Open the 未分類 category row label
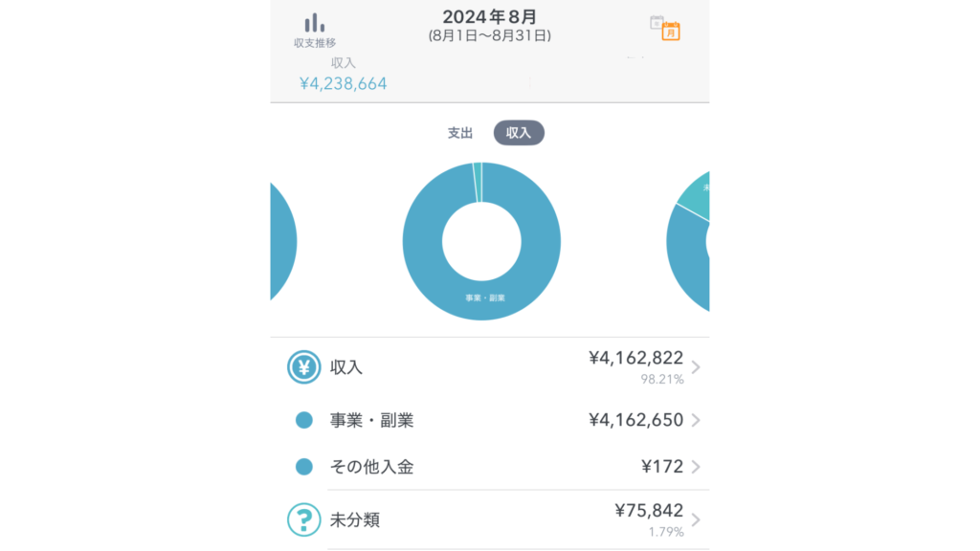The height and width of the screenshot is (551, 980). (x=355, y=519)
